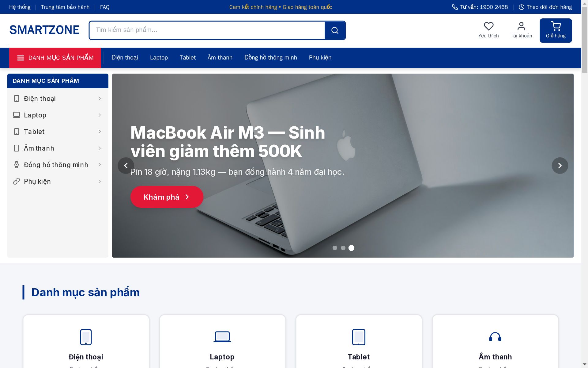The height and width of the screenshot is (368, 588).
Task: Open the Theo dõi đơn hàng link
Action: pyautogui.click(x=545, y=7)
